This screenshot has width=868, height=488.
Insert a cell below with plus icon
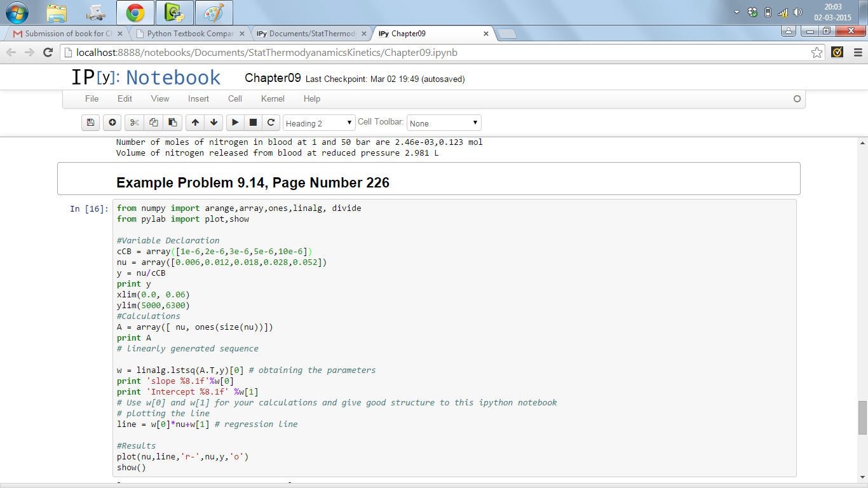pyautogui.click(x=112, y=123)
